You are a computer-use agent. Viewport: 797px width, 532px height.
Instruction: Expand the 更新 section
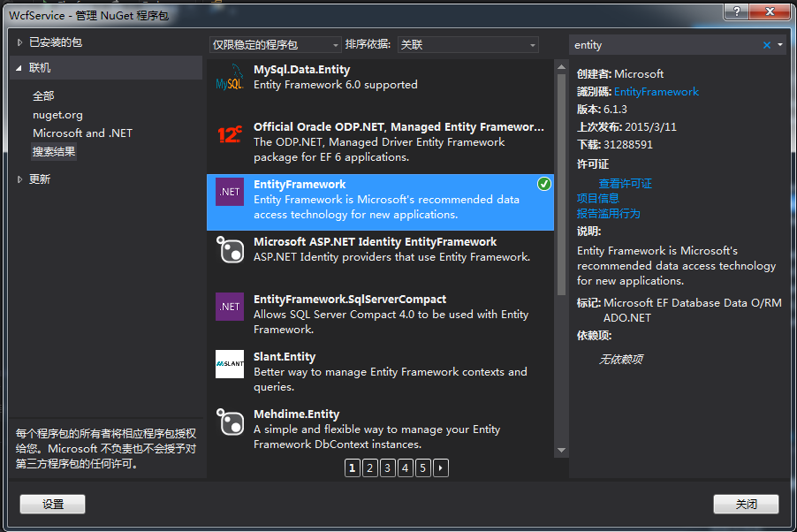click(19, 179)
